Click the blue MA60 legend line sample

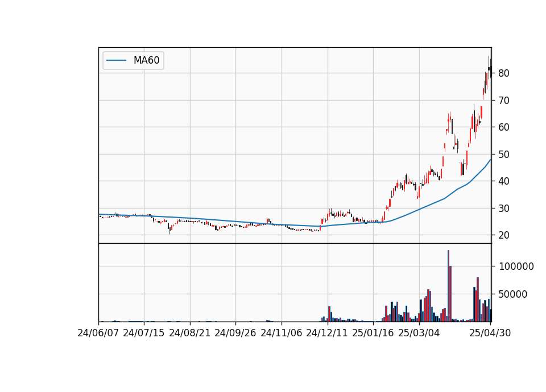(116, 60)
